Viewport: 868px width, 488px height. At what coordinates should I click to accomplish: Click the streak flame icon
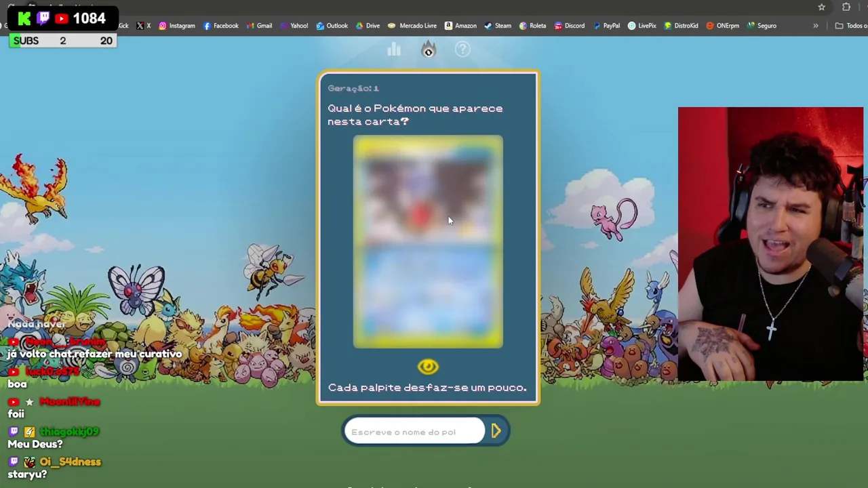coord(429,49)
